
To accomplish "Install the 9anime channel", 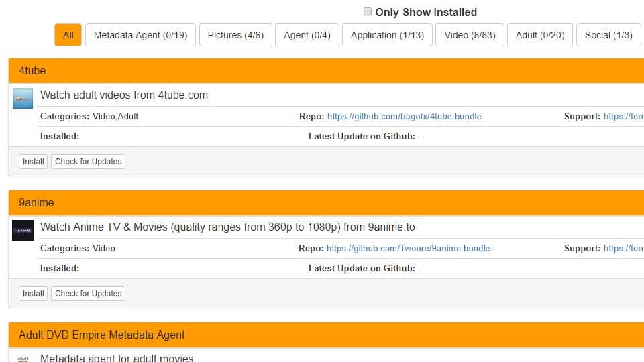I will coord(34,294).
